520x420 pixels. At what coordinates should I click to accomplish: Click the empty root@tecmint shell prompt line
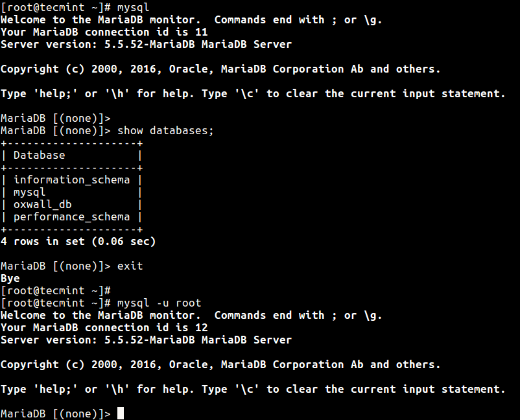pos(56,290)
